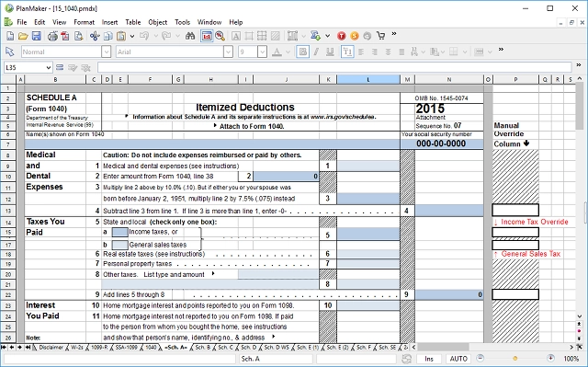588x367 pixels.
Task: Expand the formatting toolbar overflow chevron
Action: [x=501, y=50]
